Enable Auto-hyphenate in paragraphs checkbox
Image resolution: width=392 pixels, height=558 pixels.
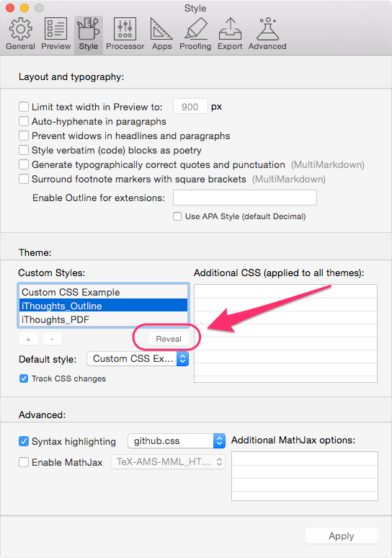24,121
